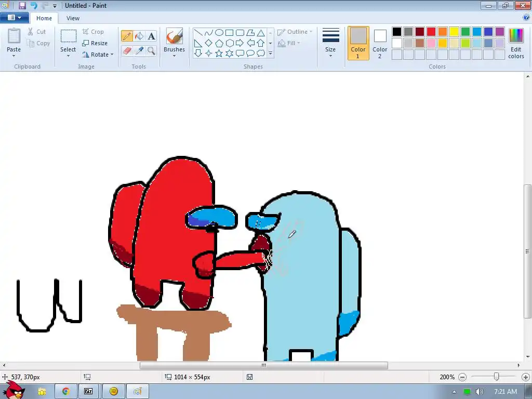Adjust the zoom slider handle
Image resolution: width=532 pixels, height=399 pixels.
point(496,377)
